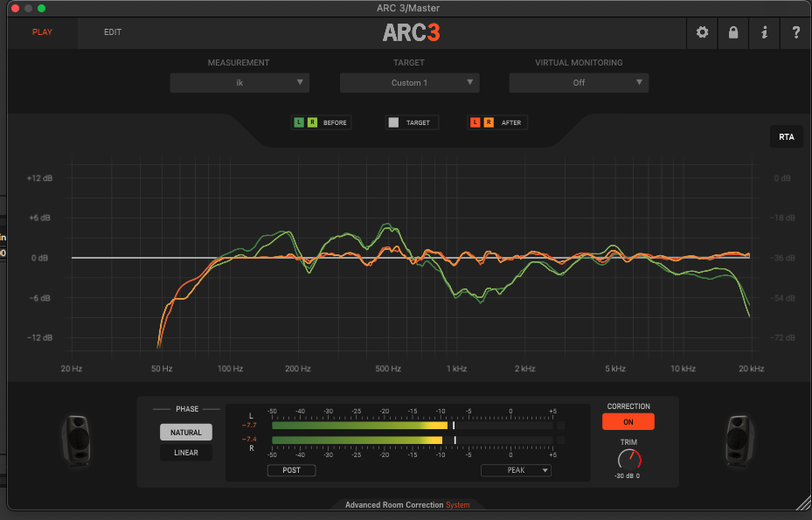The height and width of the screenshot is (520, 812).
Task: Click the R clip indicator square
Action: 561,440
